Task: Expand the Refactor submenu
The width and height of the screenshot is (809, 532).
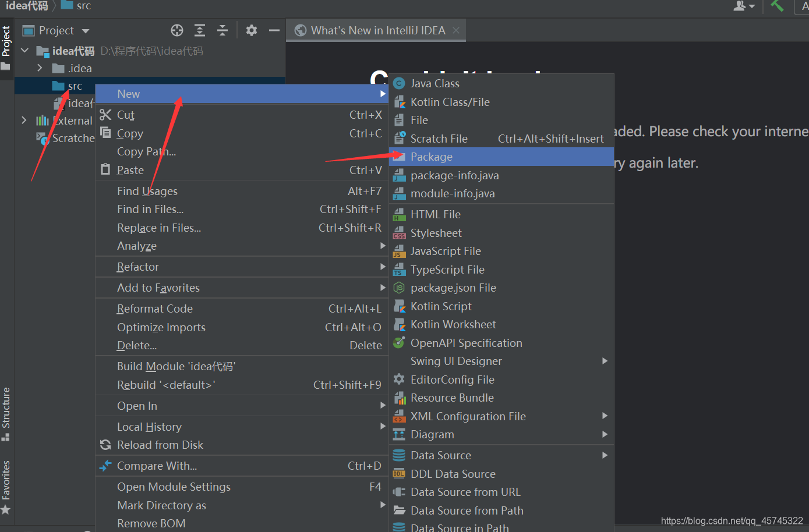Action: [x=242, y=267]
